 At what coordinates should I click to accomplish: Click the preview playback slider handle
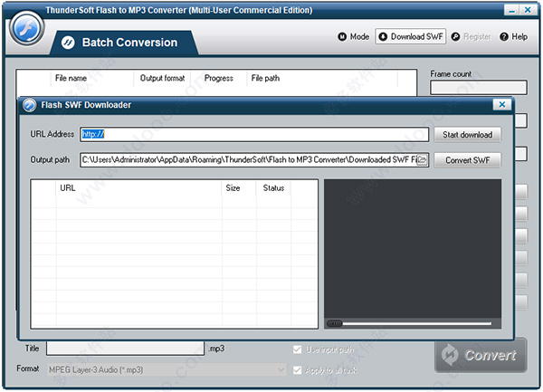(x=334, y=323)
